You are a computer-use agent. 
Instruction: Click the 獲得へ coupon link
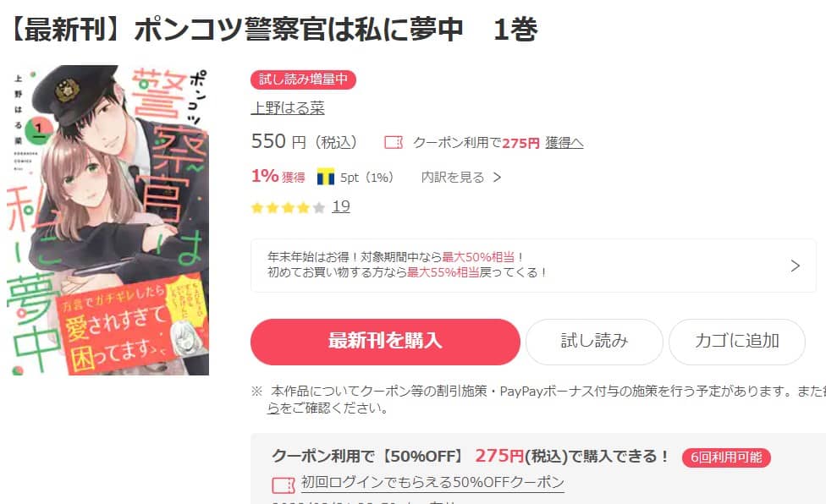pyautogui.click(x=564, y=143)
